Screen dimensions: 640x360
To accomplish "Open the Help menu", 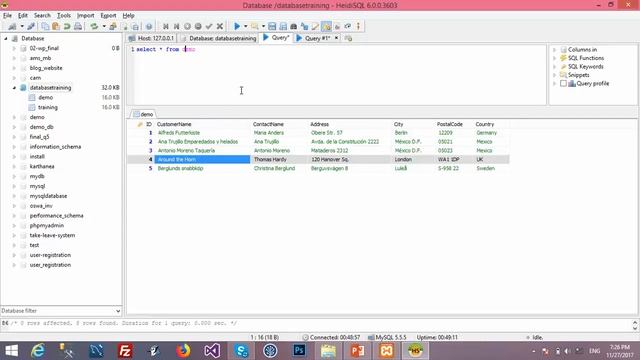I will pos(128,16).
